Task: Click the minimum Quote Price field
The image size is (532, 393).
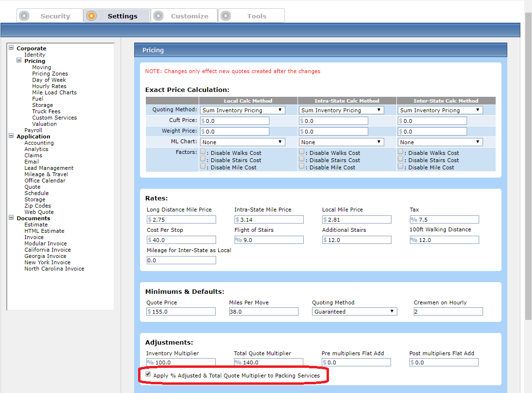Action: tap(181, 311)
